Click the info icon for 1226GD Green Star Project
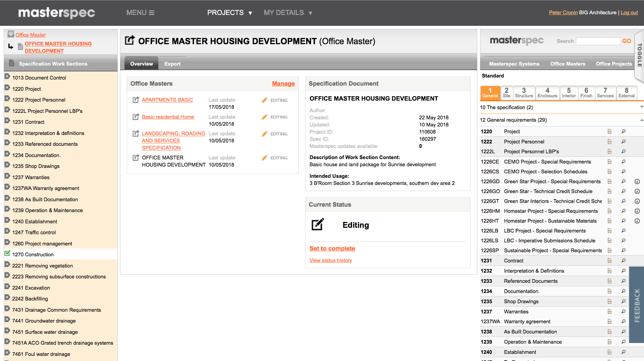The width and height of the screenshot is (644, 361). coord(637,182)
